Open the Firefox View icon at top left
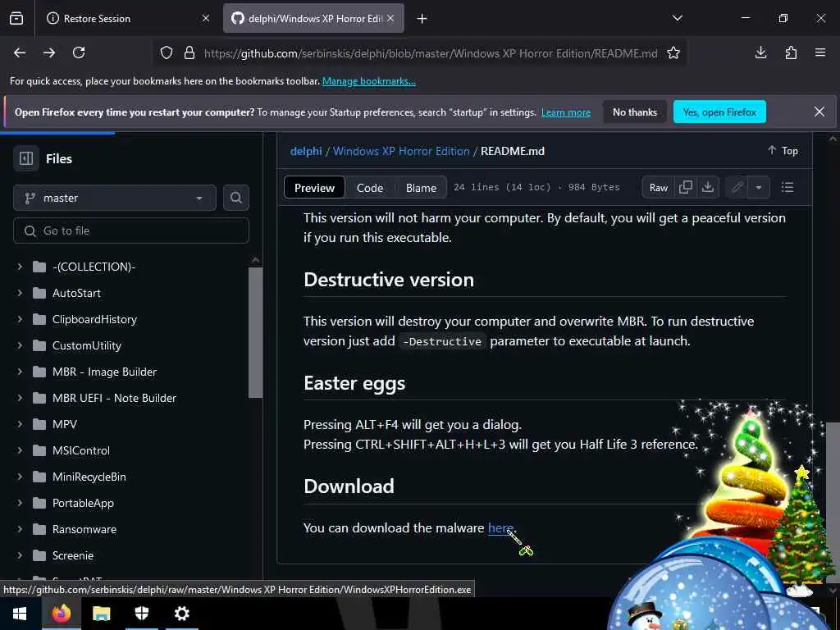Screen dimensions: 840x630 (16, 19)
